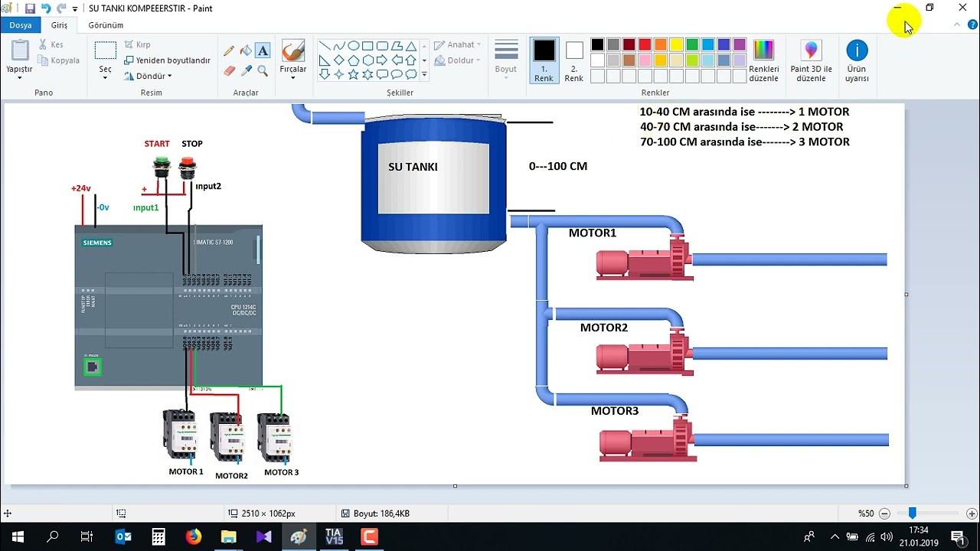Collapse the ribbon with the chevron

(957, 25)
